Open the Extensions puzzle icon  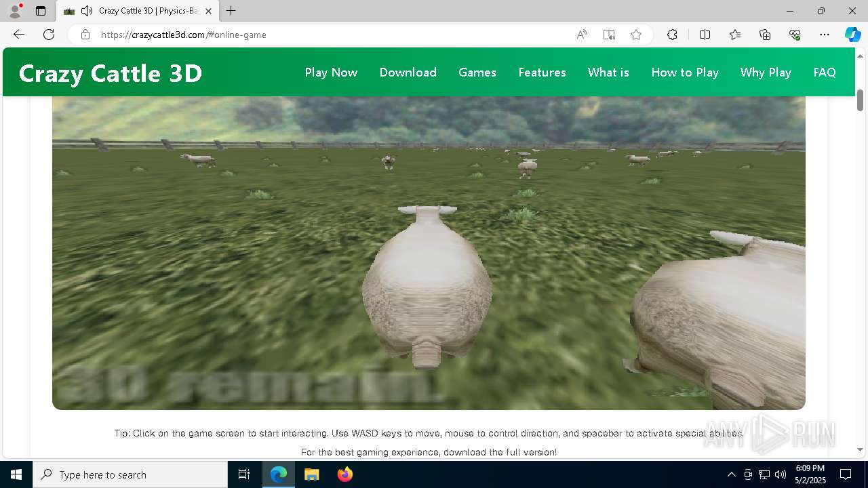coord(672,35)
